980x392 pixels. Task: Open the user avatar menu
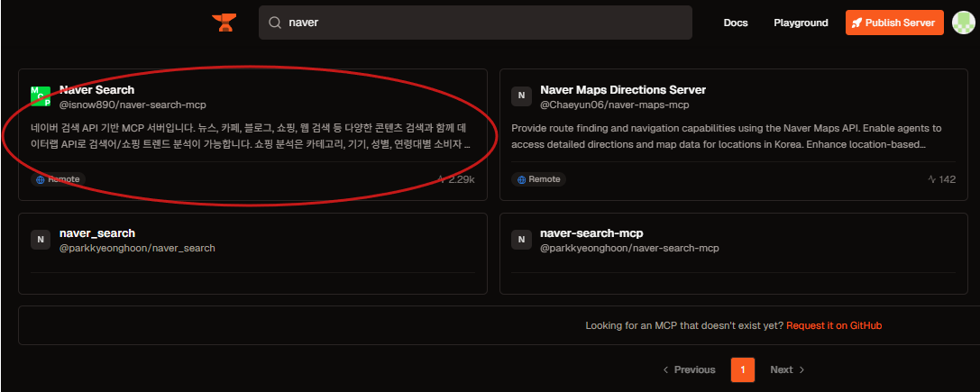click(963, 23)
